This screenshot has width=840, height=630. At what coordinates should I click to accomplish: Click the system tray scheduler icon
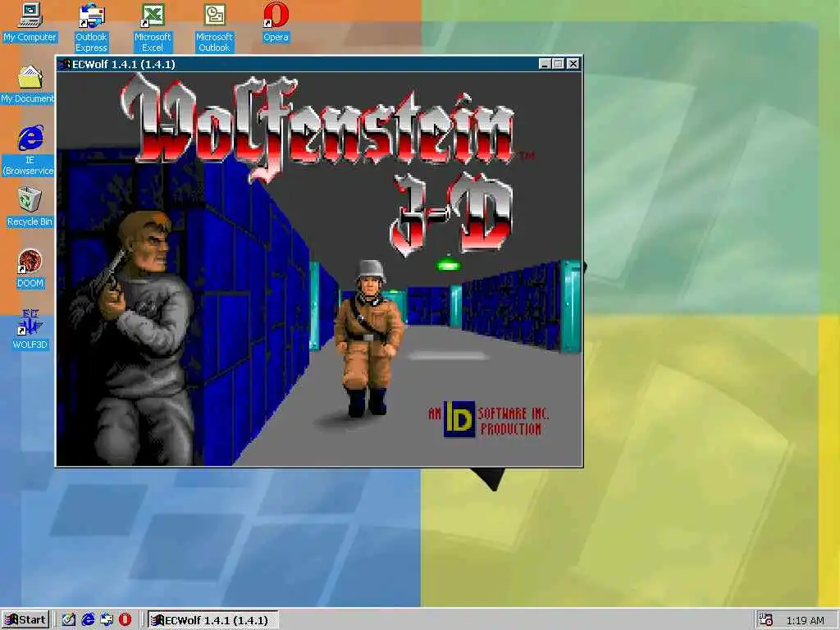[x=766, y=620]
